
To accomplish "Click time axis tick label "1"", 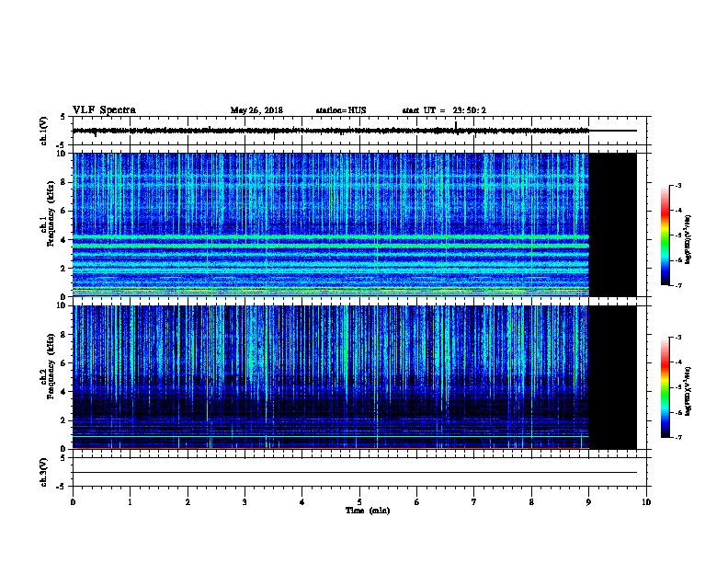I will click(x=130, y=502).
